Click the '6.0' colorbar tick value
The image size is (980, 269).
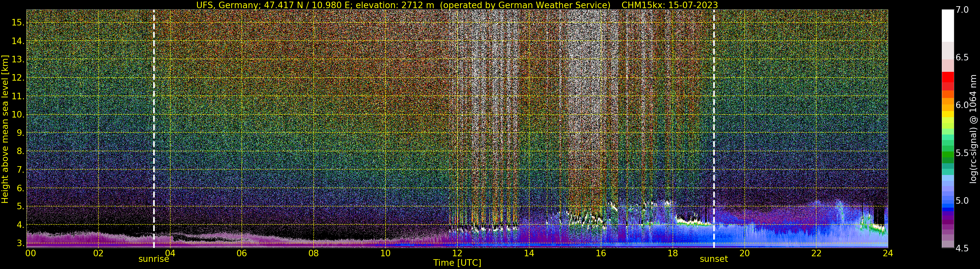click(x=962, y=105)
